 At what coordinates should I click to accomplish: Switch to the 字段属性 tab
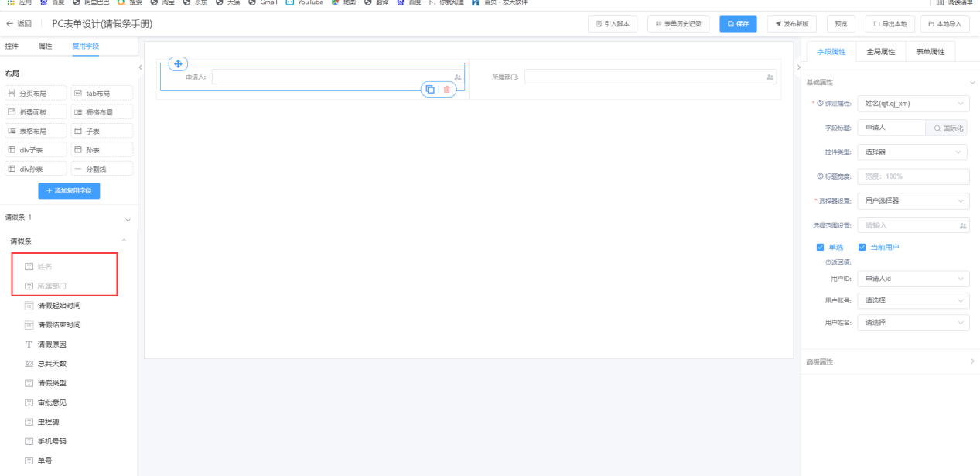pyautogui.click(x=831, y=52)
